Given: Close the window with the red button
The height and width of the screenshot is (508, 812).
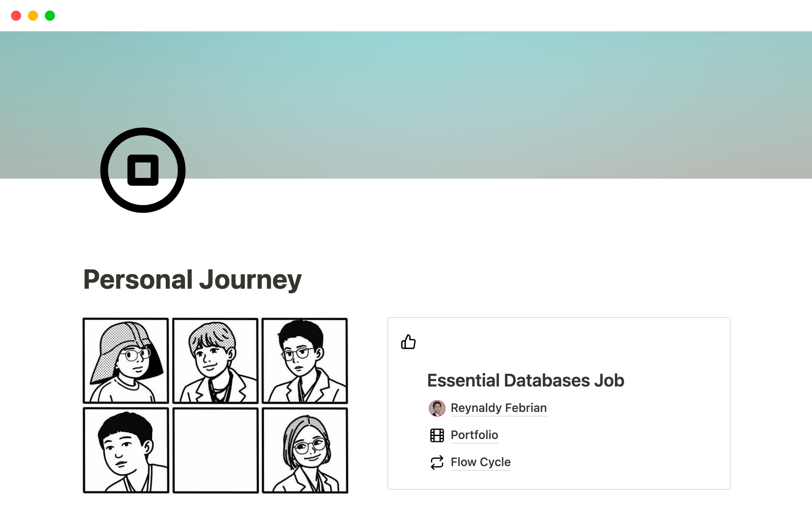Looking at the screenshot, I should tap(16, 16).
